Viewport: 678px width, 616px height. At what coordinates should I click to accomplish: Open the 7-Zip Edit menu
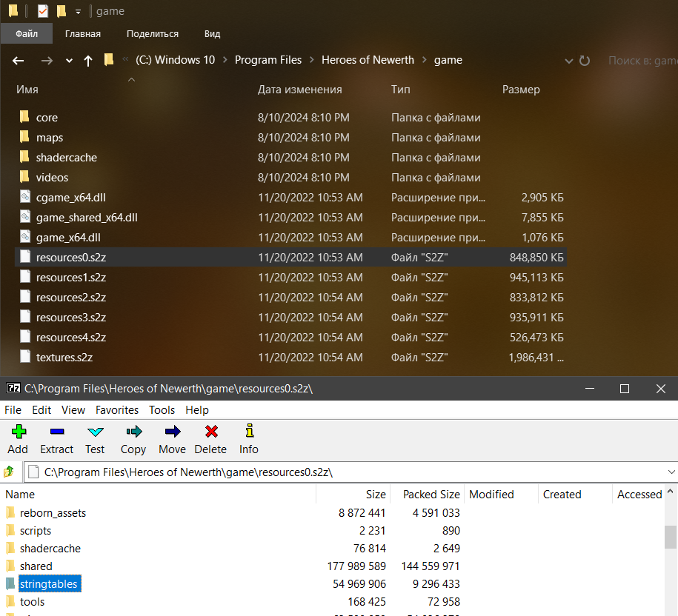pos(41,410)
